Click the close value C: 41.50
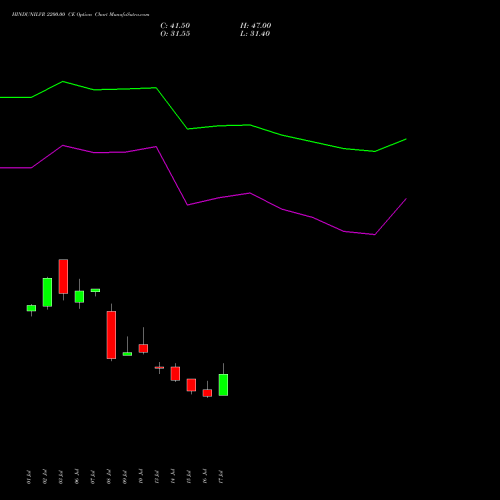500x500 pixels. [175, 26]
